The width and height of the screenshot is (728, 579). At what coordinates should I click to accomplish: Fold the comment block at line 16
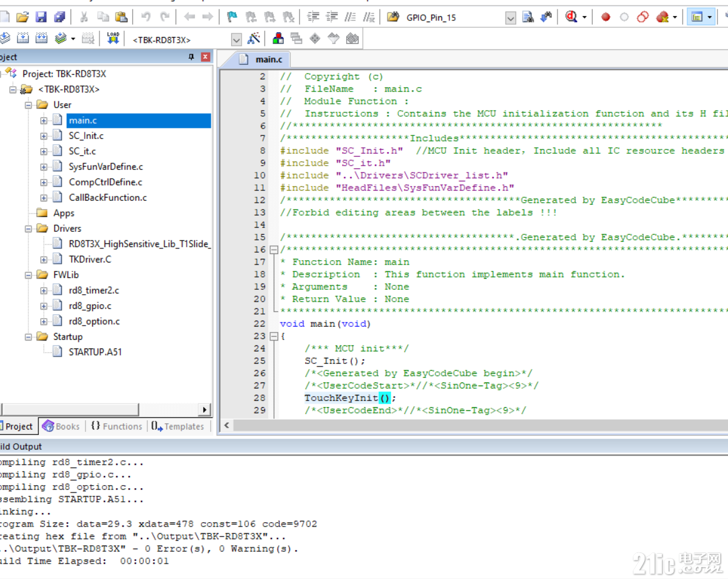[274, 250]
